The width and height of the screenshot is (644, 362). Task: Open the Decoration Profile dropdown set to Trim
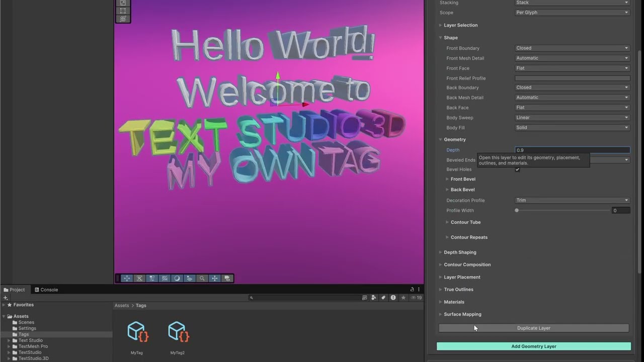pyautogui.click(x=572, y=200)
